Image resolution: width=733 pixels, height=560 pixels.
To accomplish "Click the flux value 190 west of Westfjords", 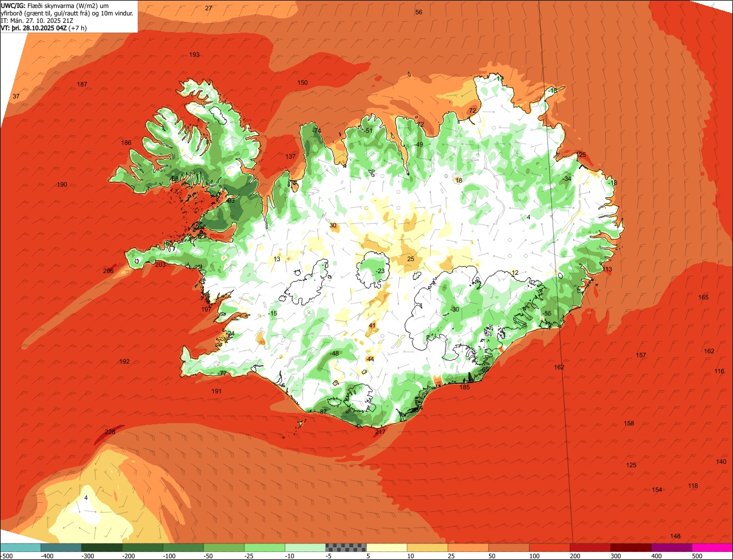I will tap(62, 184).
